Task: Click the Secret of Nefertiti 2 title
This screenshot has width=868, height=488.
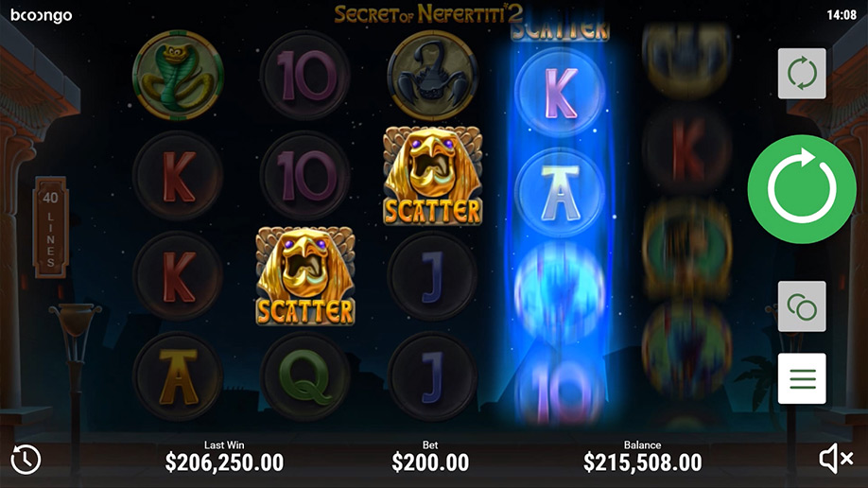Action: (428, 14)
